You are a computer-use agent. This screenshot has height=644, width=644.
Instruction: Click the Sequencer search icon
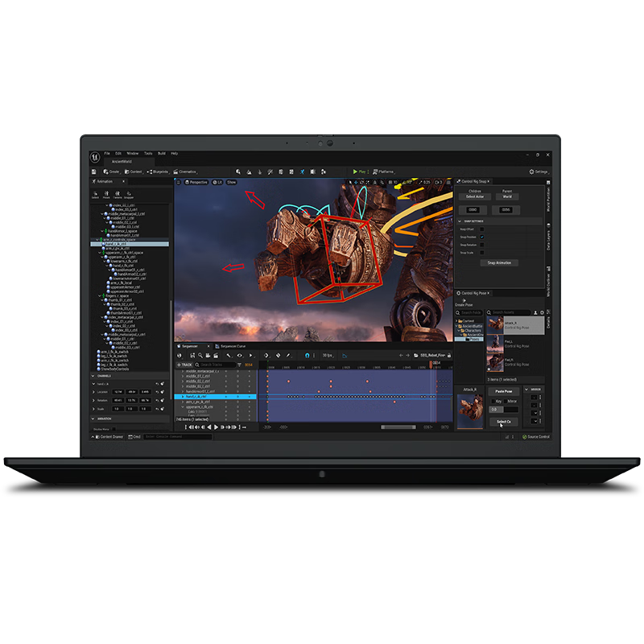pyautogui.click(x=200, y=356)
